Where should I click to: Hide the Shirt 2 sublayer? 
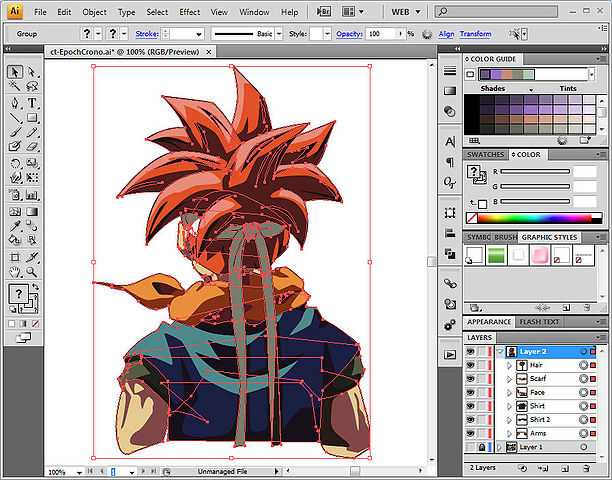tap(471, 420)
